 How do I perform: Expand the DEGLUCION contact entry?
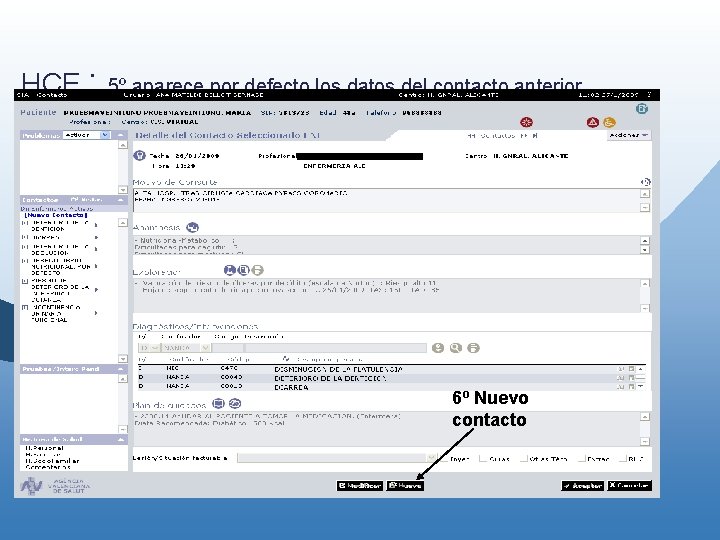pyautogui.click(x=25, y=247)
